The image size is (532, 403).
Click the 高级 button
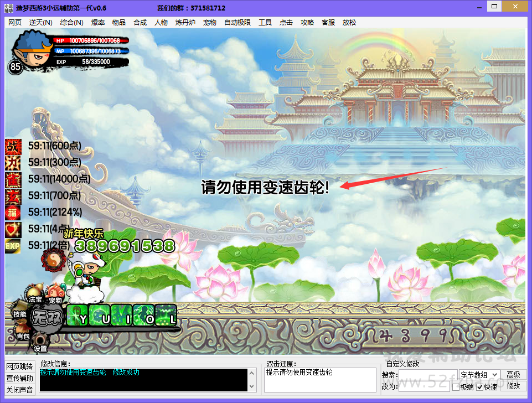point(513,375)
